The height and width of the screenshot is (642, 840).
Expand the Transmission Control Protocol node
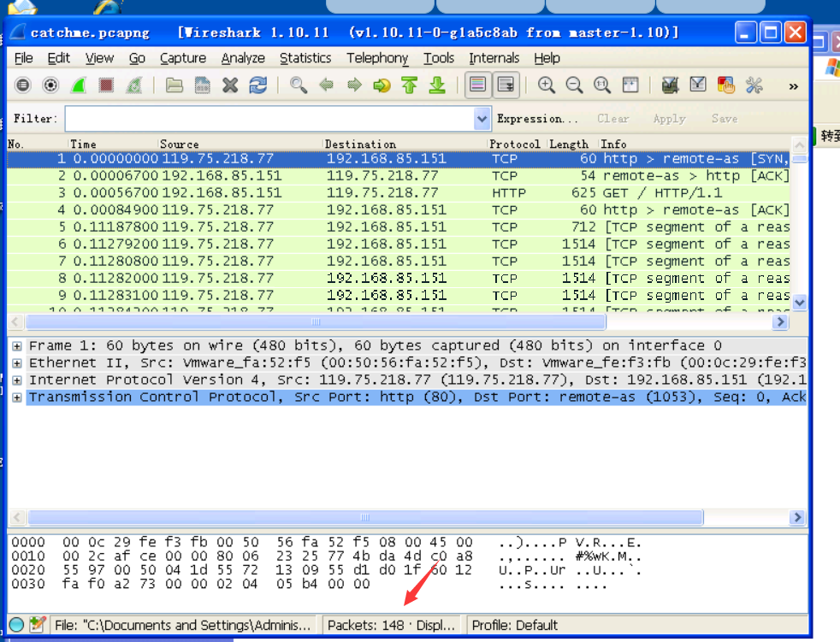coord(17,398)
